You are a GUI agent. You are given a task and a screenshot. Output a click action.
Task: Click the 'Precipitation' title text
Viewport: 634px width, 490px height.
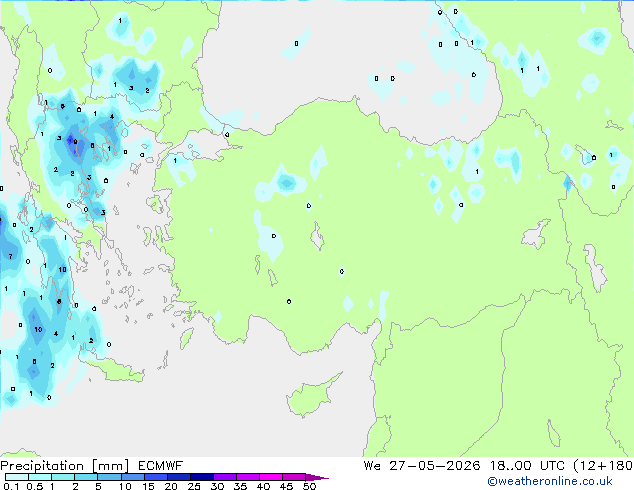[x=42, y=466]
